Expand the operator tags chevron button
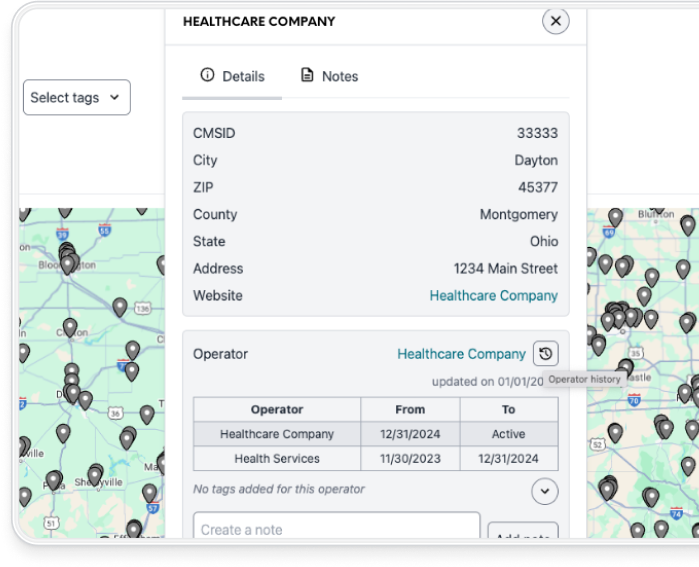 (545, 491)
